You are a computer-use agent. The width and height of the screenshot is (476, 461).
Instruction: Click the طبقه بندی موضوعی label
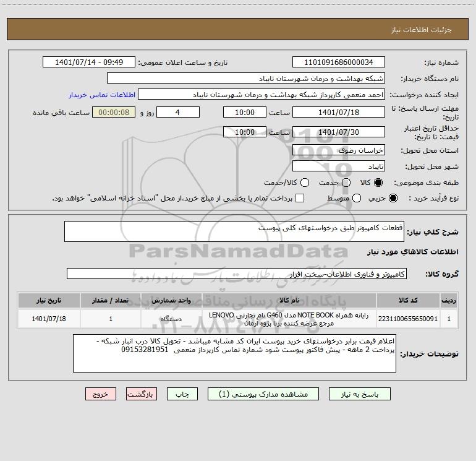click(x=426, y=183)
